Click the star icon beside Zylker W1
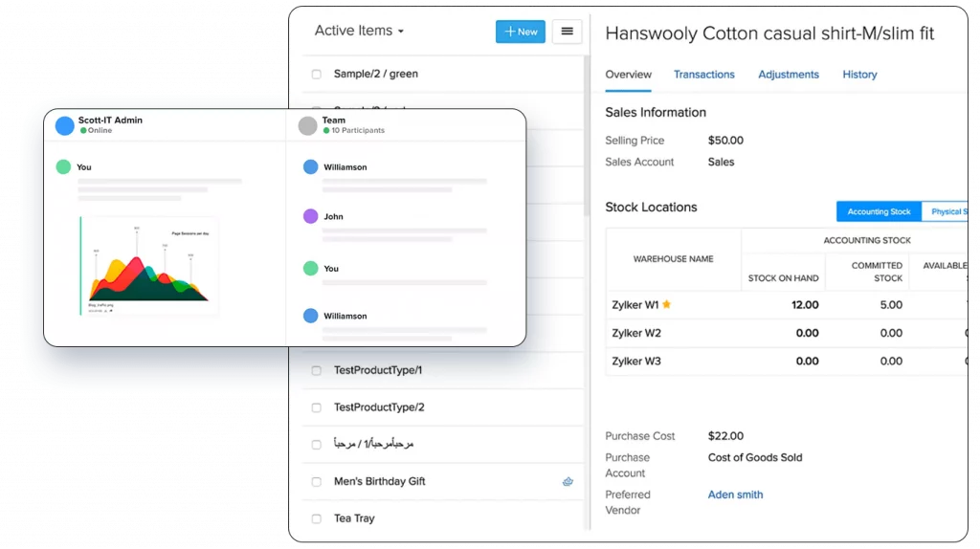 coord(667,305)
